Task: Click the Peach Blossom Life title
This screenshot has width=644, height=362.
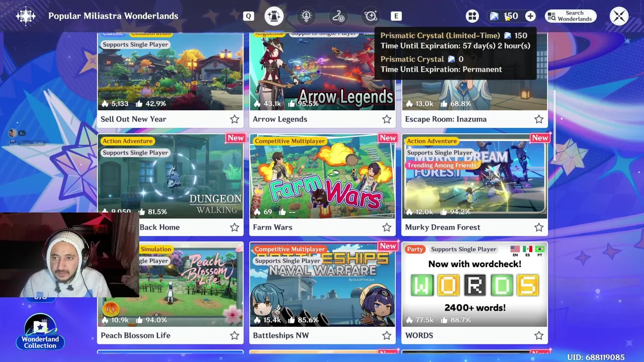Action: (x=135, y=335)
